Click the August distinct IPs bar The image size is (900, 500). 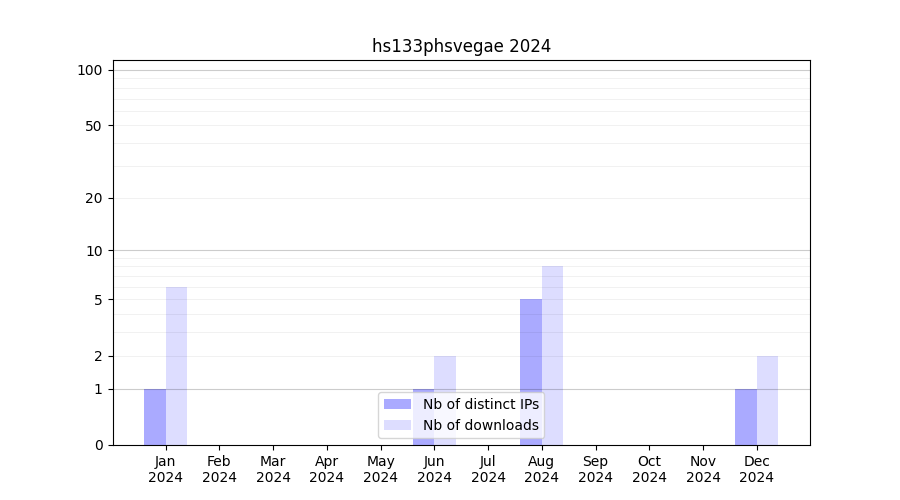tap(531, 372)
